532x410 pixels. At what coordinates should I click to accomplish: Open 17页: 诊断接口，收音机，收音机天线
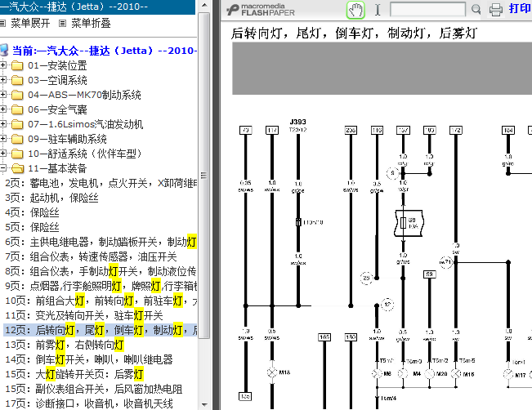point(89,403)
